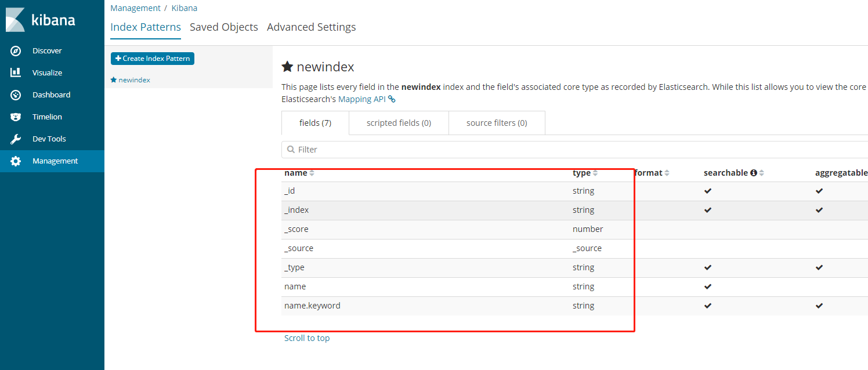The height and width of the screenshot is (370, 868).
Task: Click the Mapping API link icon
Action: (392, 99)
